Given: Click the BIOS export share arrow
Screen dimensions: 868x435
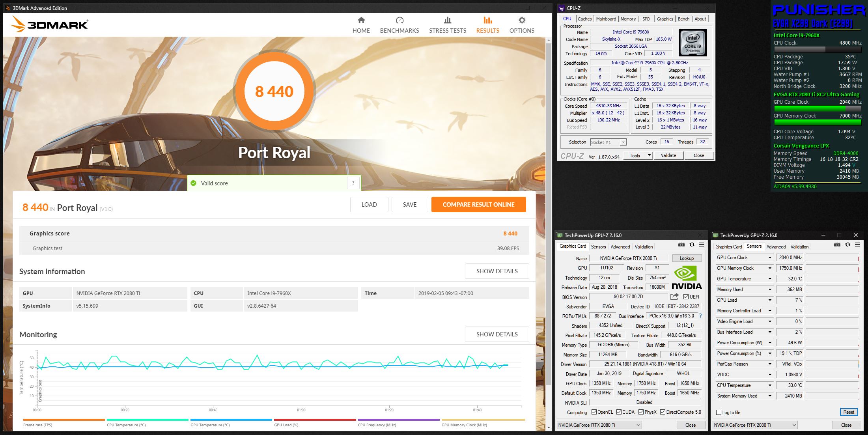Looking at the screenshot, I should (674, 297).
